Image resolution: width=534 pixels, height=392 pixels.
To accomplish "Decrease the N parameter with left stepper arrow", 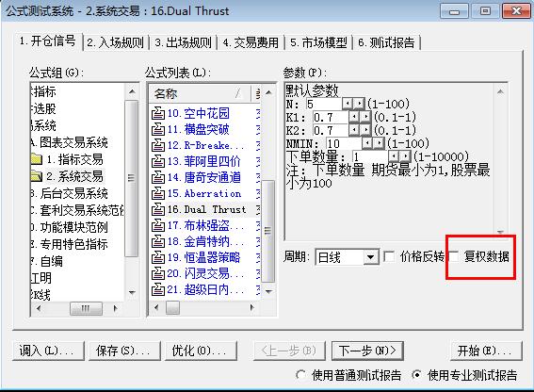I will 348,104.
